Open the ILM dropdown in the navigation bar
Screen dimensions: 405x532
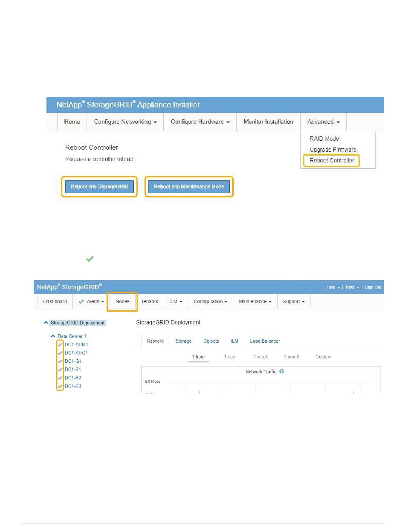(176, 301)
